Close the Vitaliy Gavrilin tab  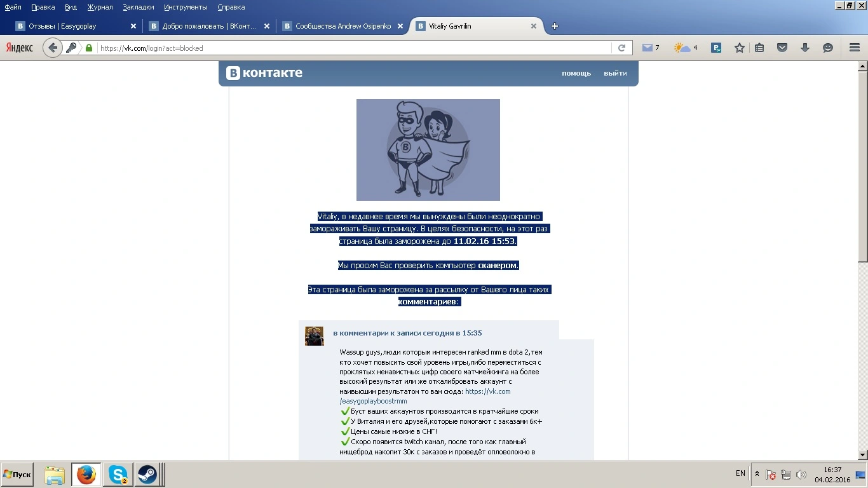coord(534,26)
